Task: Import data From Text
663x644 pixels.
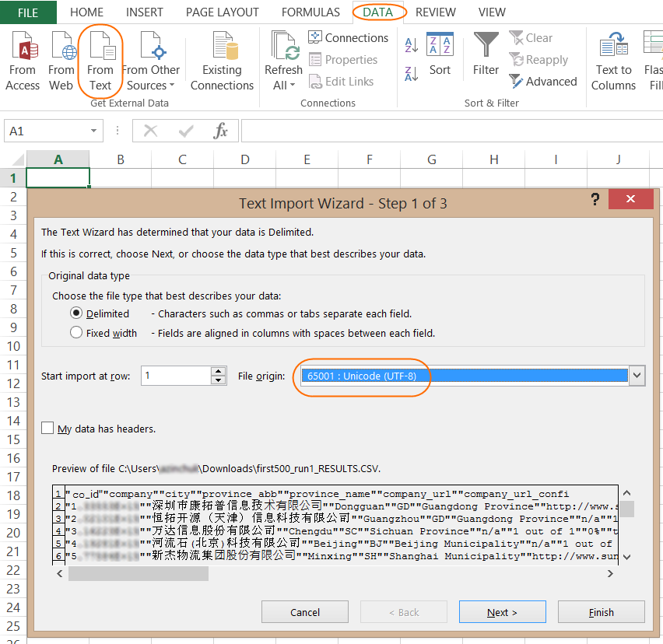Action: click(x=100, y=61)
